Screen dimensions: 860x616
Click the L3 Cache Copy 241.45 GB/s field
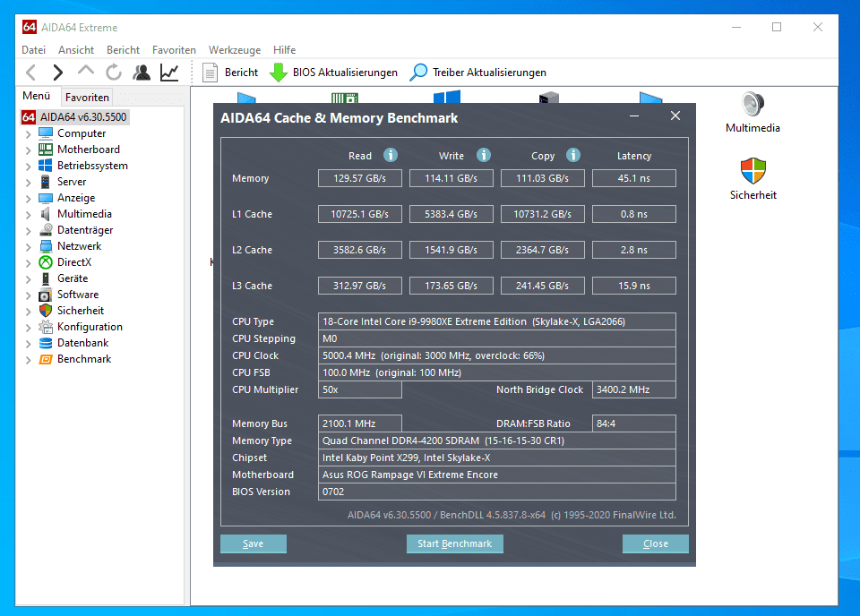click(x=543, y=286)
